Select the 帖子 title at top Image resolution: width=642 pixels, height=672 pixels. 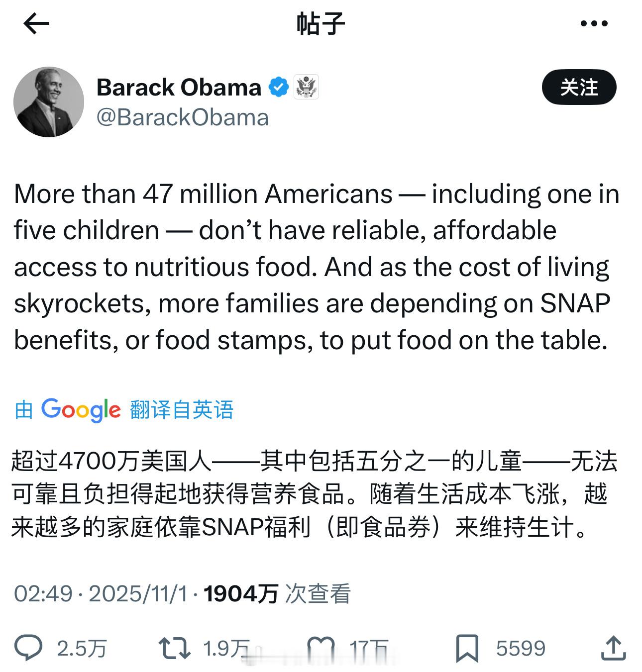click(321, 23)
